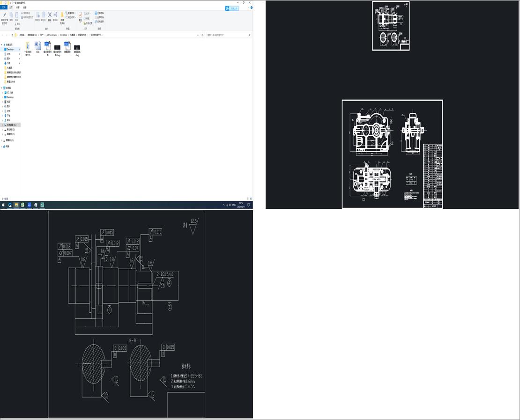Click the Windows Start button
The width and height of the screenshot is (520, 420).
point(3,205)
